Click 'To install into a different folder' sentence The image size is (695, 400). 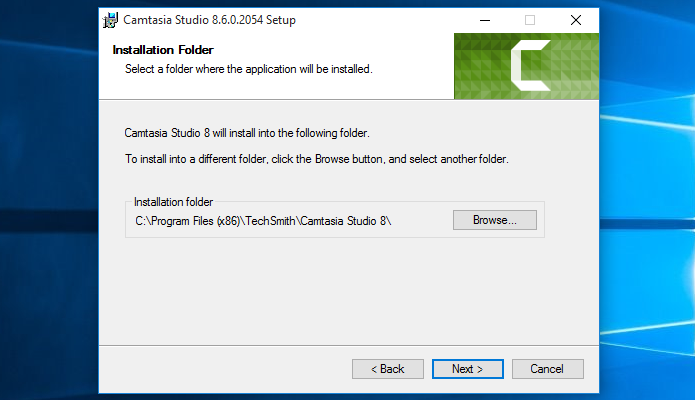316,159
